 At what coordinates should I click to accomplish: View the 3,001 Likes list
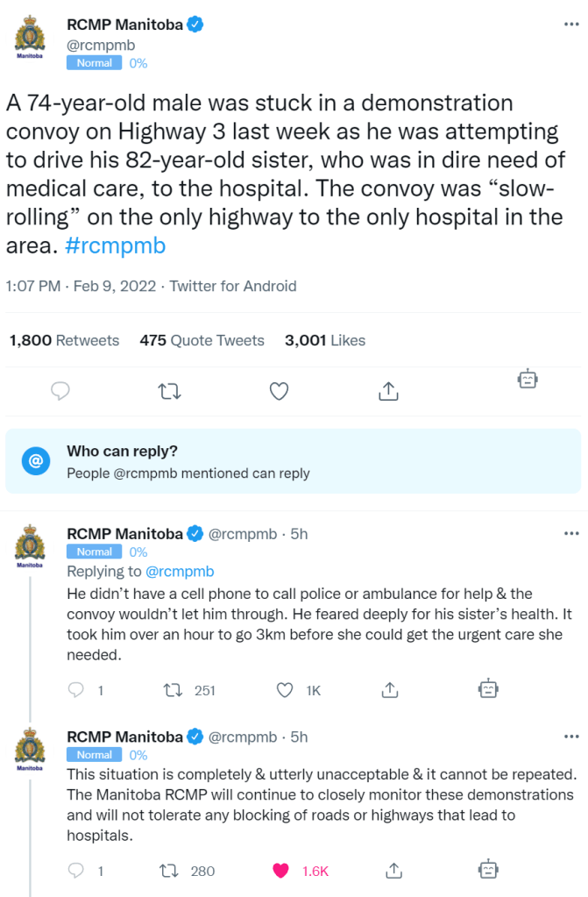tap(325, 340)
